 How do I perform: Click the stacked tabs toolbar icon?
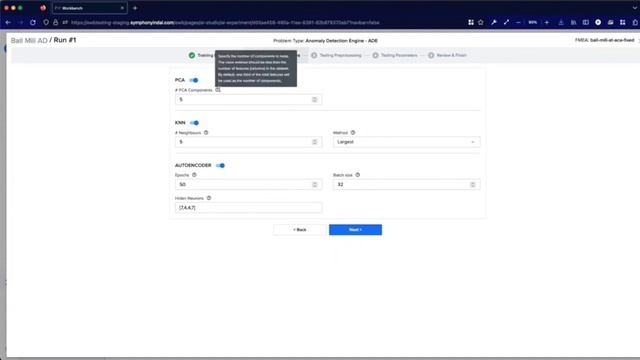[x=611, y=22]
